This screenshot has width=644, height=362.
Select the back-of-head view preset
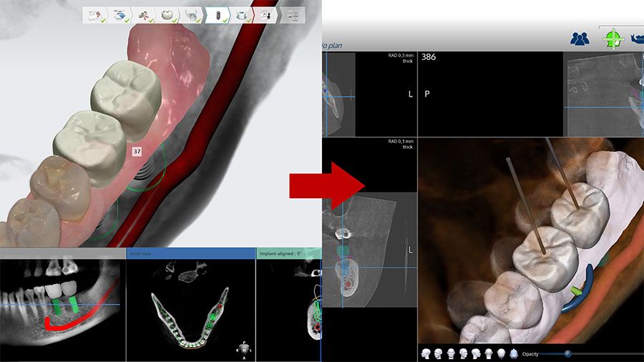(488, 353)
